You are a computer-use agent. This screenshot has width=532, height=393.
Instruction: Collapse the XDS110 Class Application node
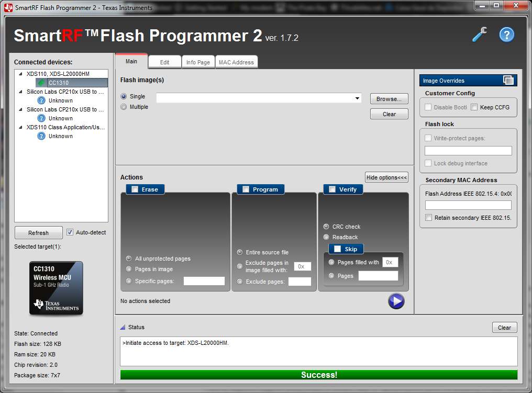tap(21, 127)
